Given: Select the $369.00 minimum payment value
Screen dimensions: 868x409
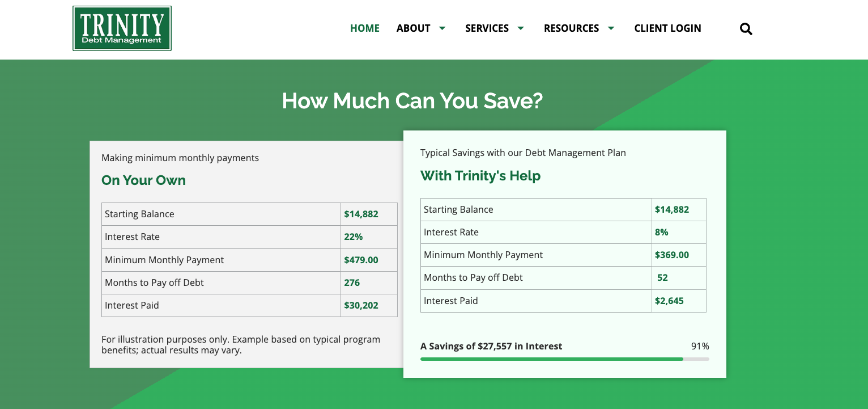Looking at the screenshot, I should 672,255.
